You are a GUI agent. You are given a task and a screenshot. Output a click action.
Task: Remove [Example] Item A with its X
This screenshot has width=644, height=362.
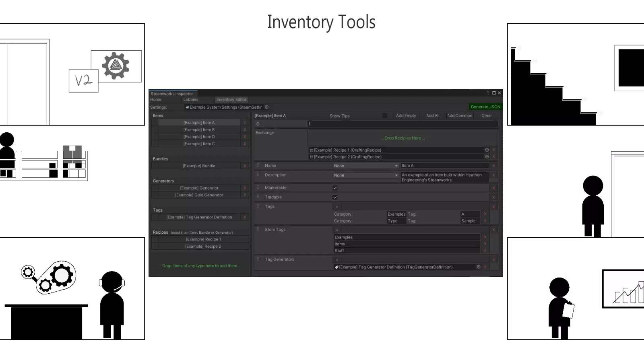tap(245, 123)
